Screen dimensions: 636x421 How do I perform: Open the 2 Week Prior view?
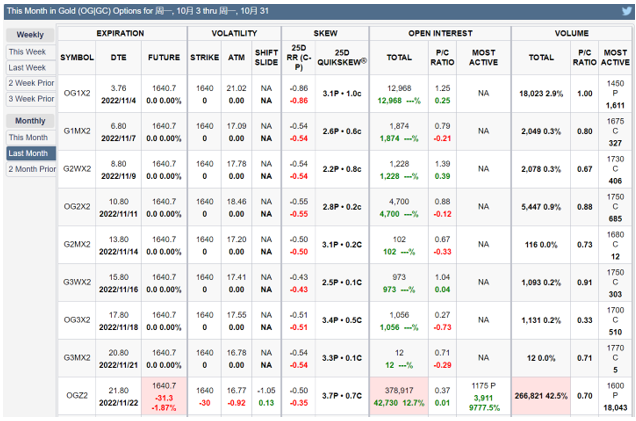[29, 83]
